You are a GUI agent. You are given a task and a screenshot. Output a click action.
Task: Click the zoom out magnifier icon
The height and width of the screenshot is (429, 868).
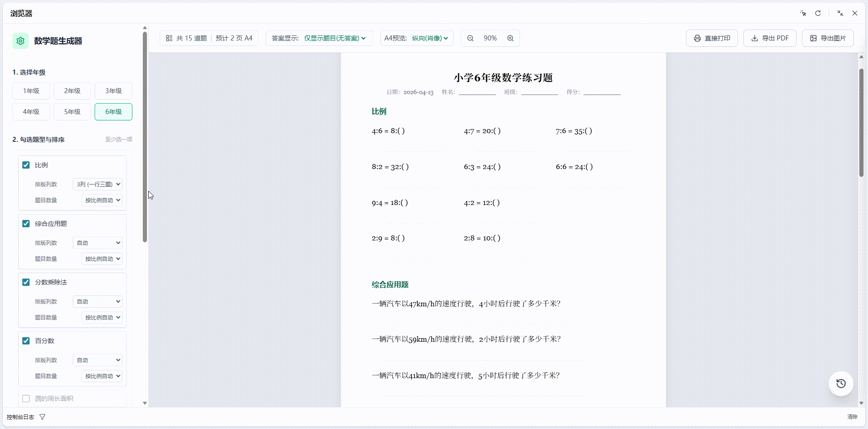coord(470,38)
